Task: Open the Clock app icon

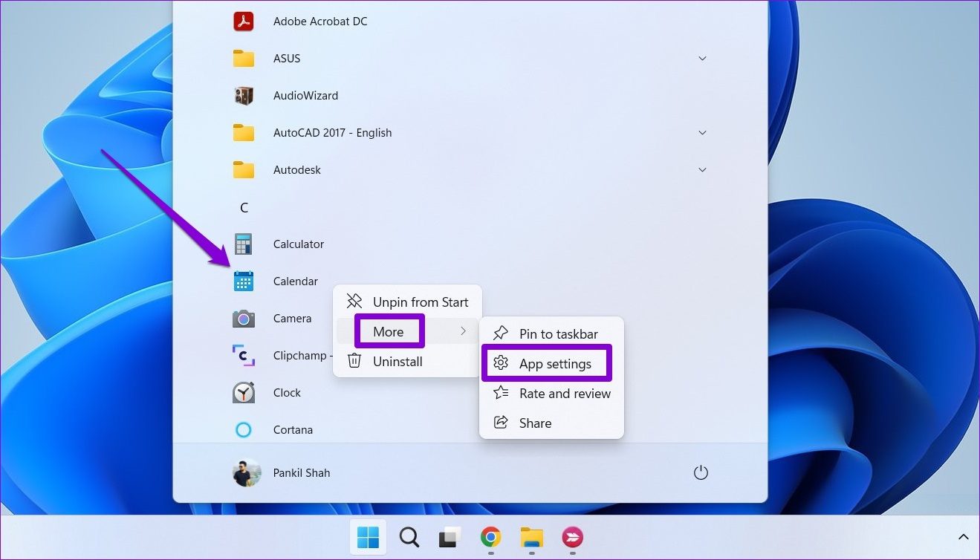Action: pos(244,393)
